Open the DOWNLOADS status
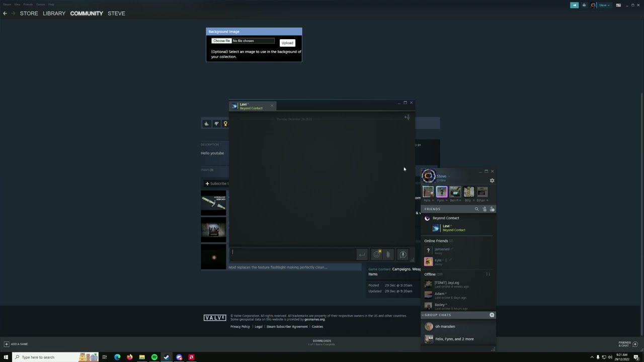Image resolution: width=644 pixels, height=362 pixels. pyautogui.click(x=322, y=342)
